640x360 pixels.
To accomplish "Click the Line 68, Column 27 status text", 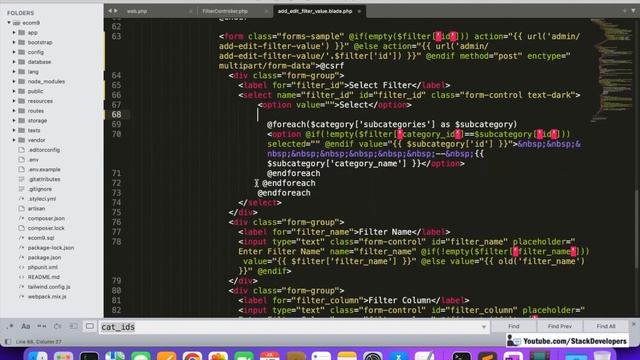I will tap(39, 342).
